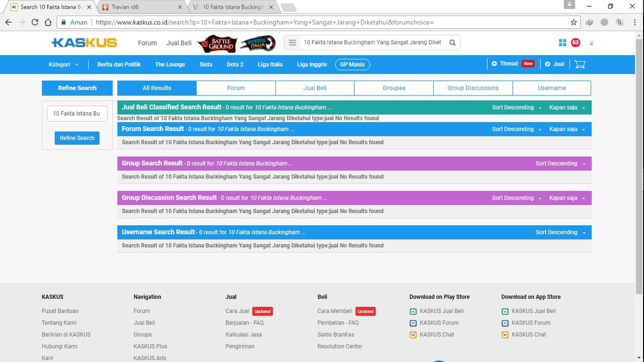Click the Jual button in navbar

(554, 64)
